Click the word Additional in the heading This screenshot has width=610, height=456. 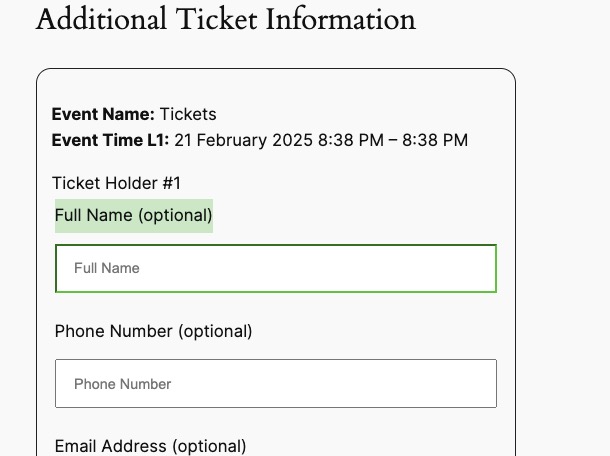[x=101, y=19]
